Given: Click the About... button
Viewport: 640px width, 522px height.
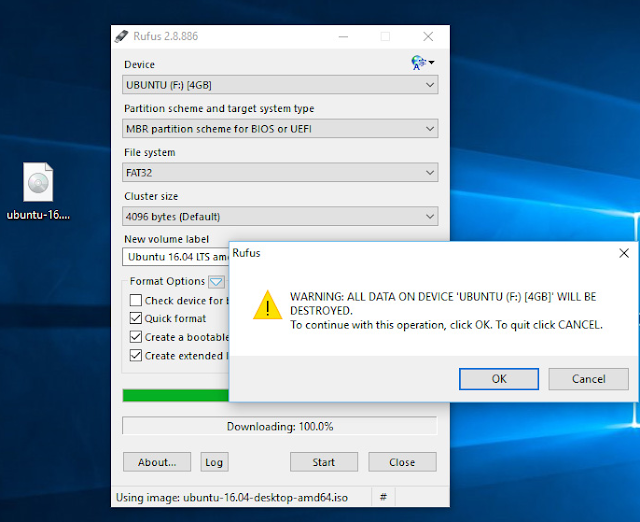Looking at the screenshot, I should (x=157, y=462).
